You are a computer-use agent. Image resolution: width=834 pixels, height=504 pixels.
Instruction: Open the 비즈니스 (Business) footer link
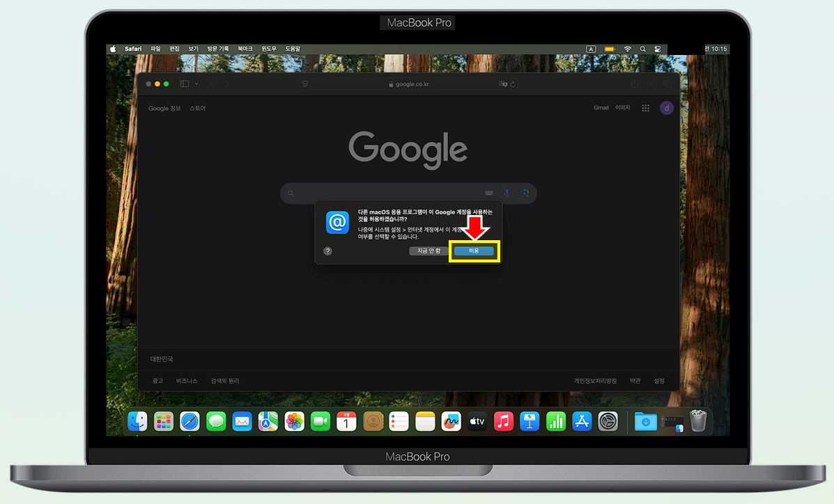187,381
